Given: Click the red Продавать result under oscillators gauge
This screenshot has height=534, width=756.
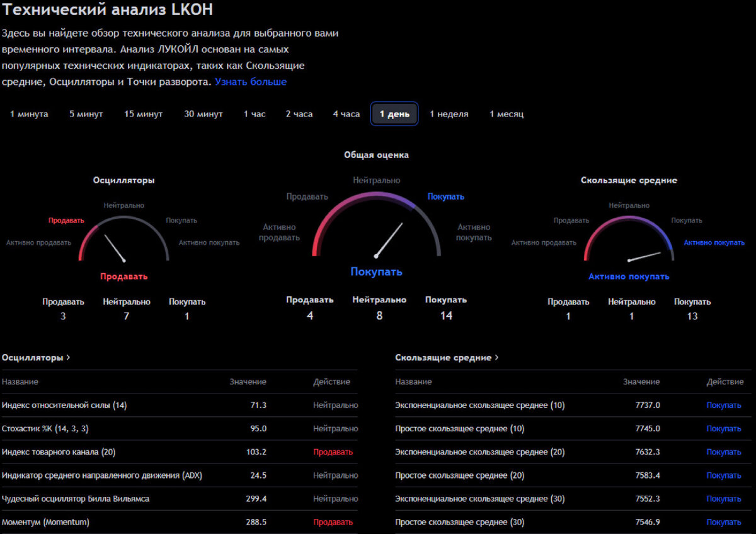Looking at the screenshot, I should [x=124, y=276].
